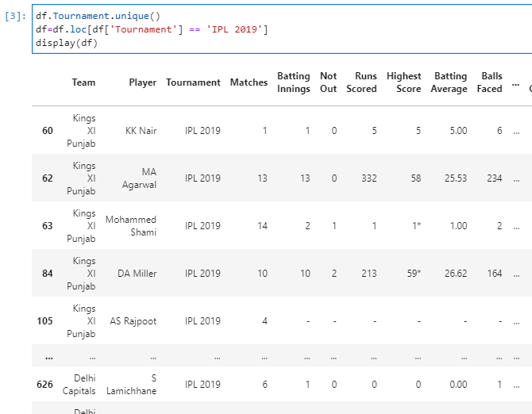Click the 'Player' column header
Viewport: 532px width, 414px height.
coord(142,82)
